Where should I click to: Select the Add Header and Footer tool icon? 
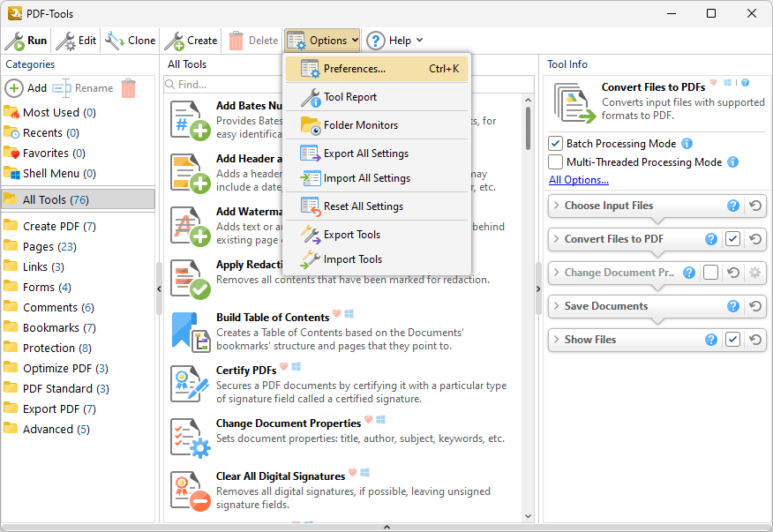(x=191, y=173)
